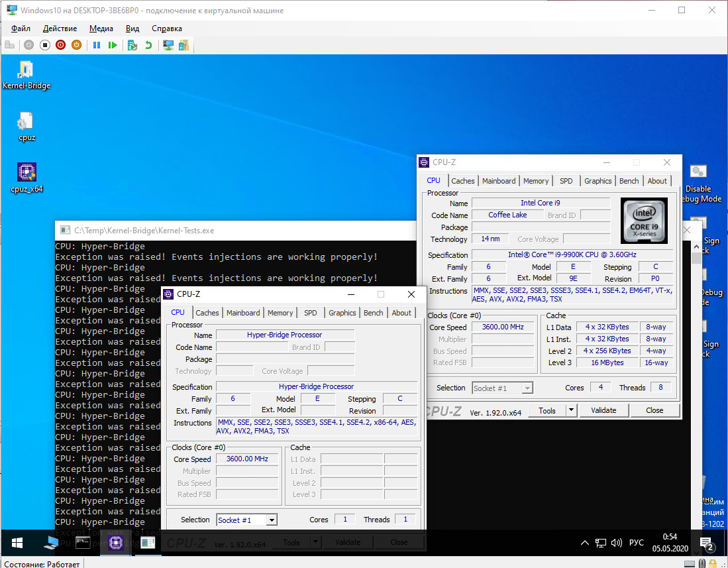Click the Hyper-V Turn Off stop button
This screenshot has height=568, width=728.
pos(45,45)
